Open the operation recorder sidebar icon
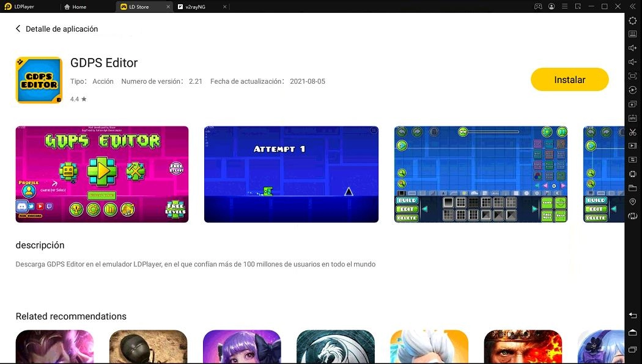Viewport: 642px width, 364px height. (x=633, y=90)
